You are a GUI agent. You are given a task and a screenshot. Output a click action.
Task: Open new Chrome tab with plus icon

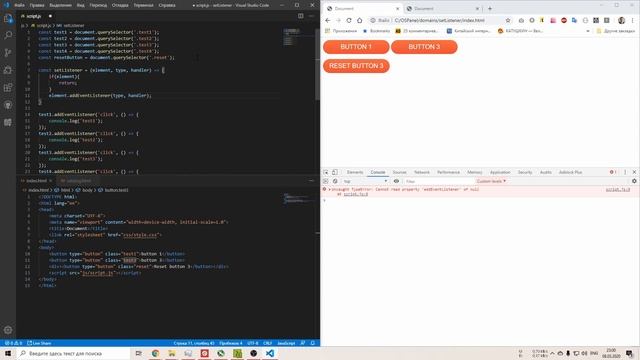(x=490, y=9)
